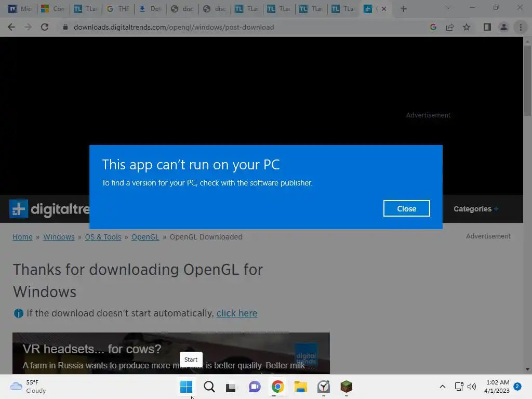The height and width of the screenshot is (399, 532).
Task: Switch to the 'Dov' download tab
Action: [150, 9]
